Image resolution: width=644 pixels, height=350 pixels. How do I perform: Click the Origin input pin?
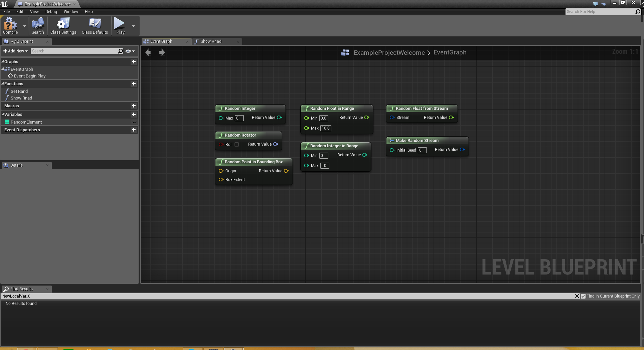(221, 171)
